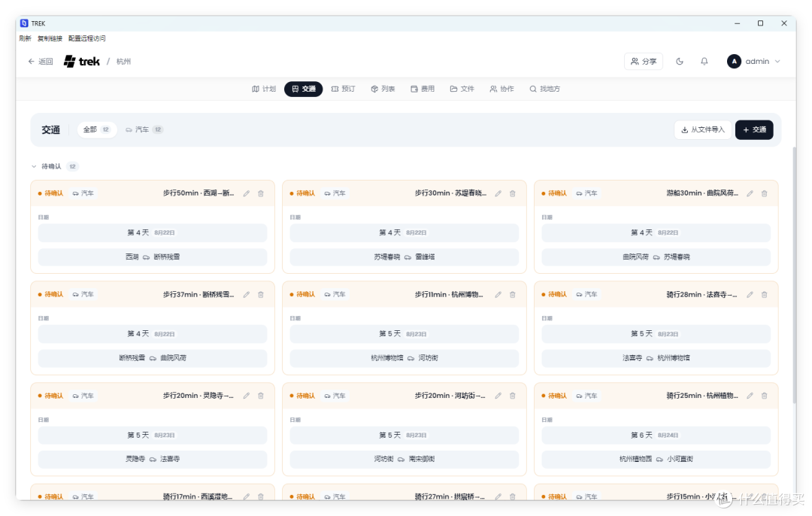The image size is (812, 516).
Task: Delete the 步行50min 西湖 transport card
Action: 261,193
